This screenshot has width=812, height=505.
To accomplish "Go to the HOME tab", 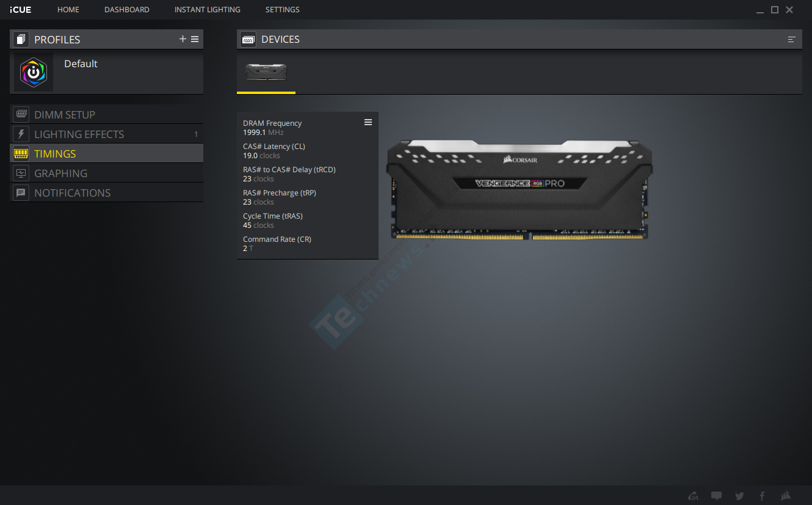I will (x=68, y=10).
